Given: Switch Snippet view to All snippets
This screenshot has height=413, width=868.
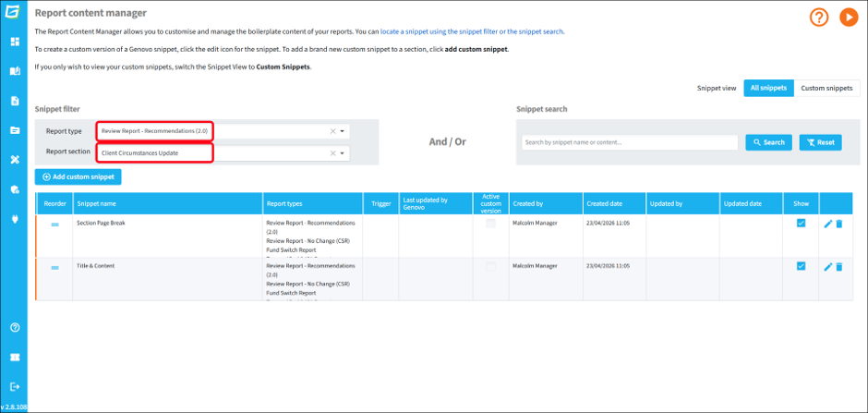Looking at the screenshot, I should pyautogui.click(x=768, y=88).
